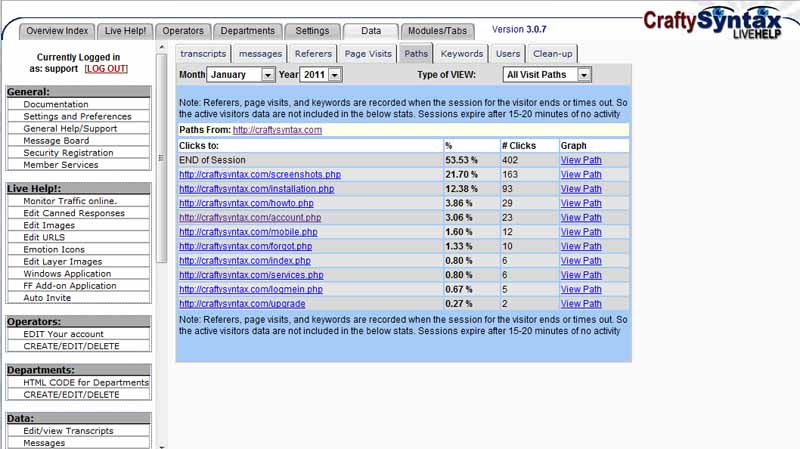Click the LOG OUT link
This screenshot has width=800, height=449.
point(106,69)
